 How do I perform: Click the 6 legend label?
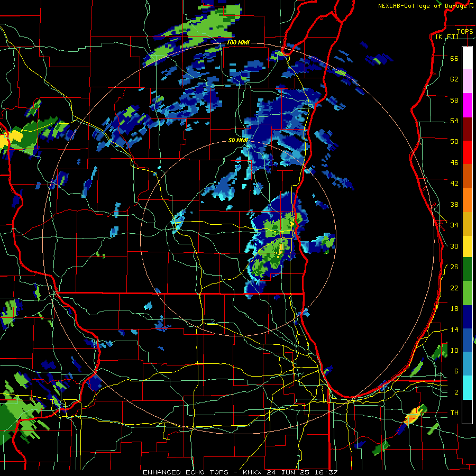456,371
